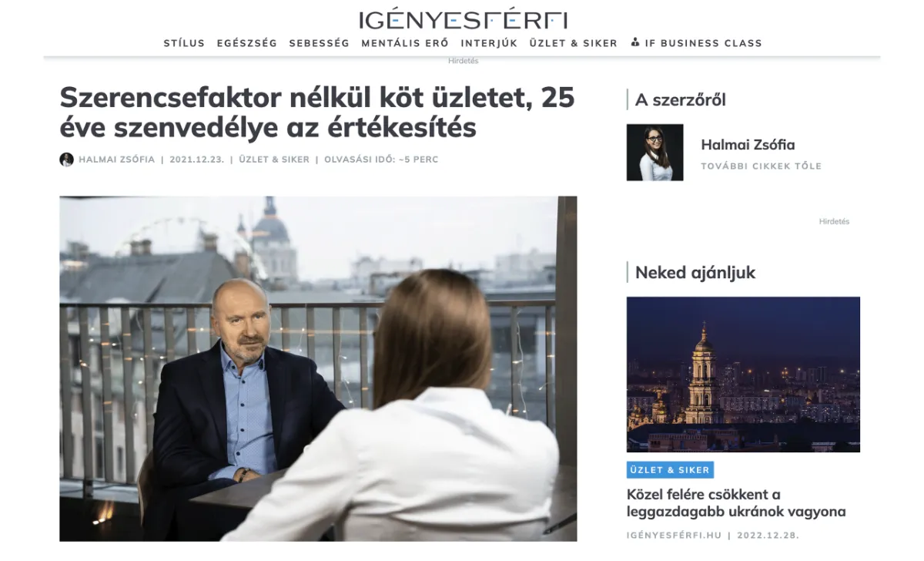Click the További cikkek tőle link

click(x=761, y=166)
